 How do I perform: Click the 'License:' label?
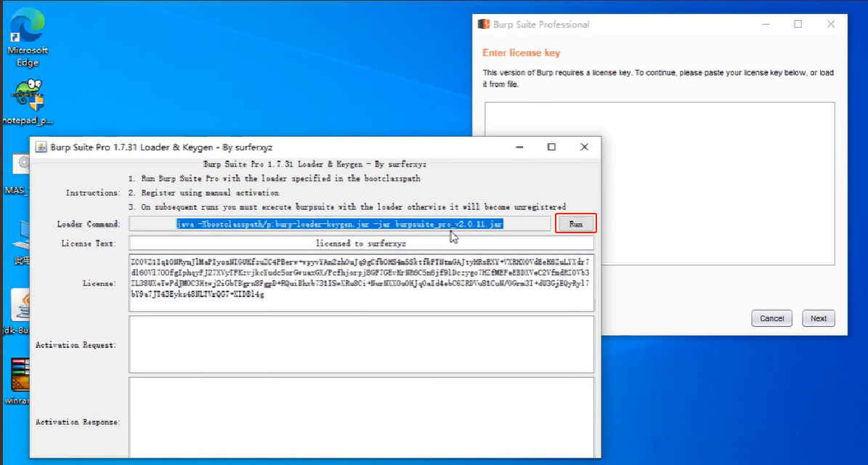(99, 283)
